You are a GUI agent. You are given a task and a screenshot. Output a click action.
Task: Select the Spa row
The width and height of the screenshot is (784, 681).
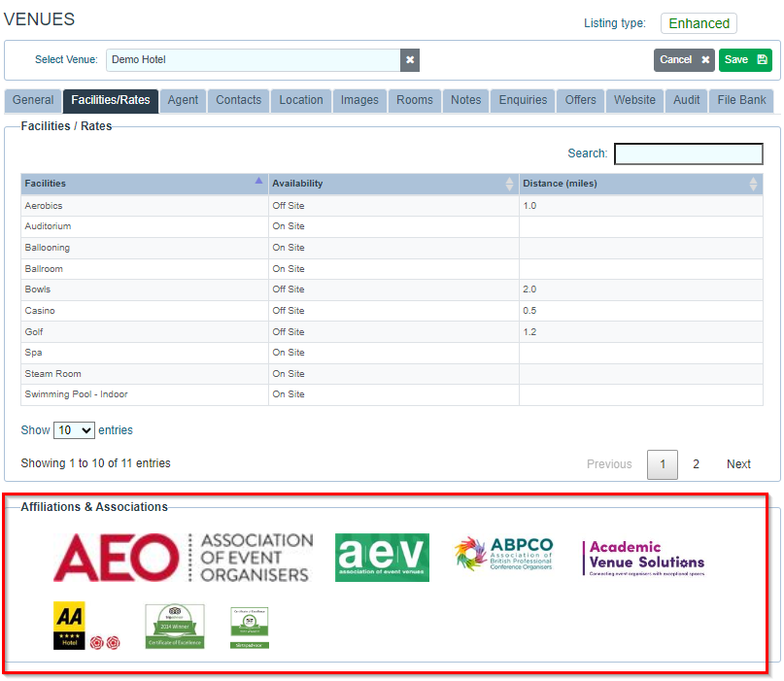[x=392, y=353]
